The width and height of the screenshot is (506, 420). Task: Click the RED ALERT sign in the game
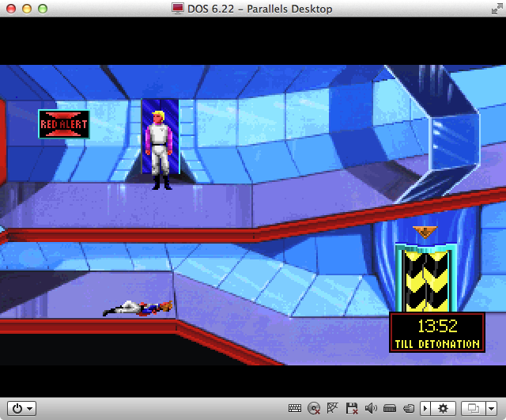tap(64, 124)
